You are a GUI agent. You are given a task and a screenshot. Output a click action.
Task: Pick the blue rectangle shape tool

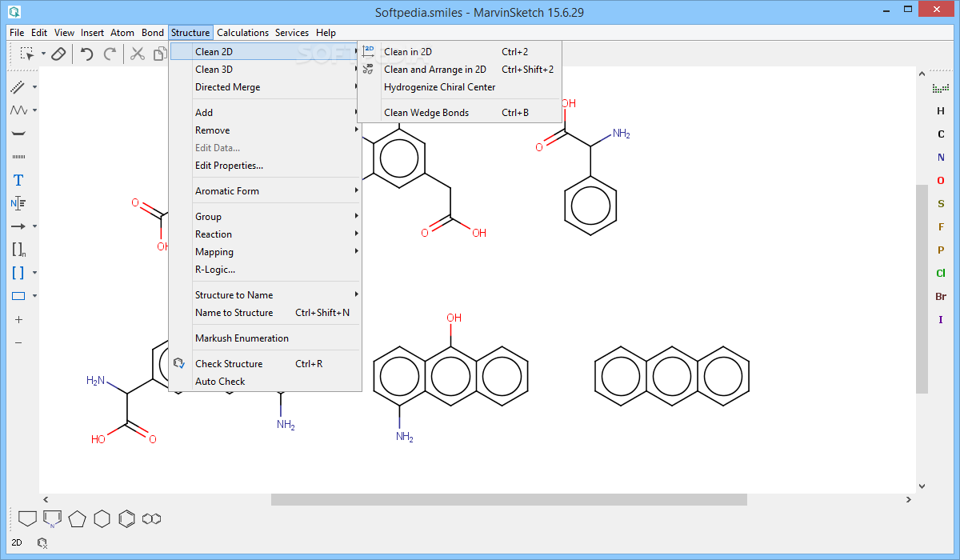pyautogui.click(x=18, y=296)
